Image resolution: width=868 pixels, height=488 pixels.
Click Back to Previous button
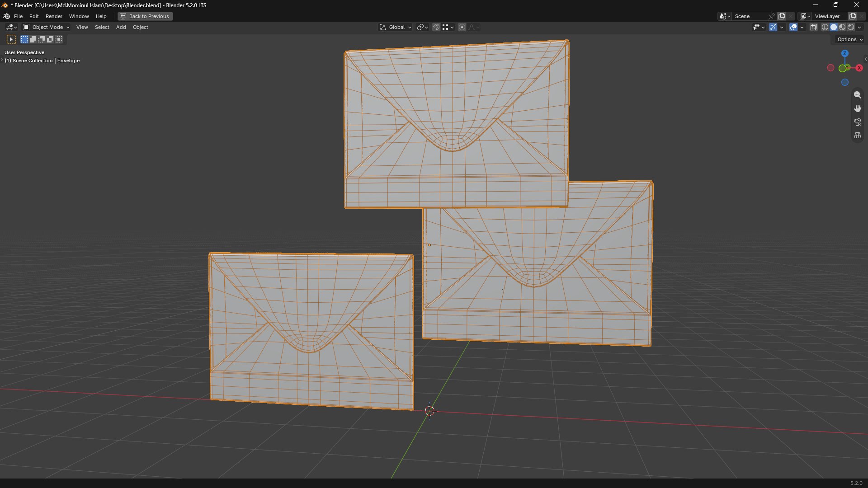coord(145,16)
